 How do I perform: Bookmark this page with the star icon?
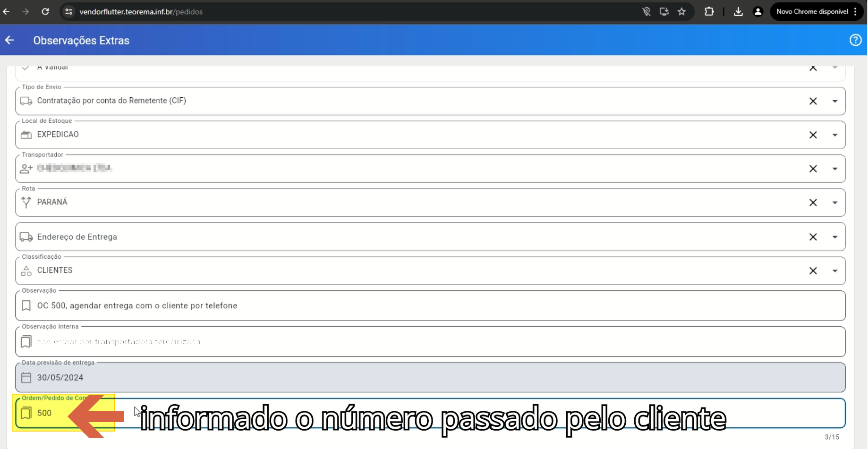pos(681,12)
